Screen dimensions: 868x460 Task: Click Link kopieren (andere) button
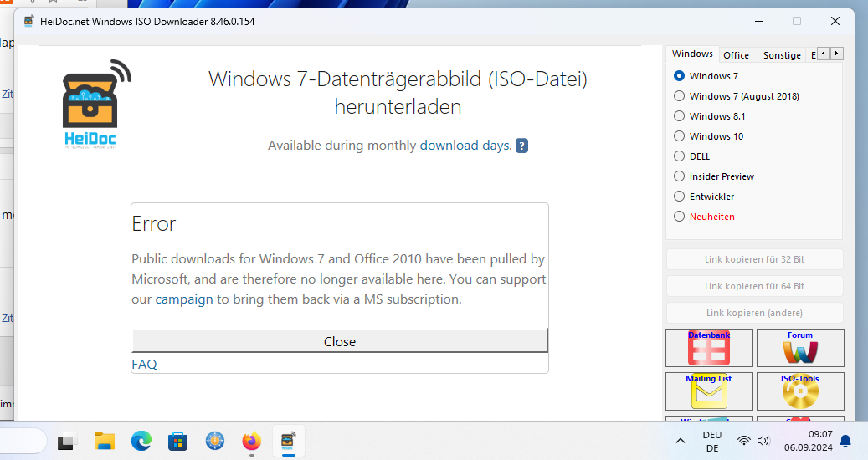pos(754,313)
